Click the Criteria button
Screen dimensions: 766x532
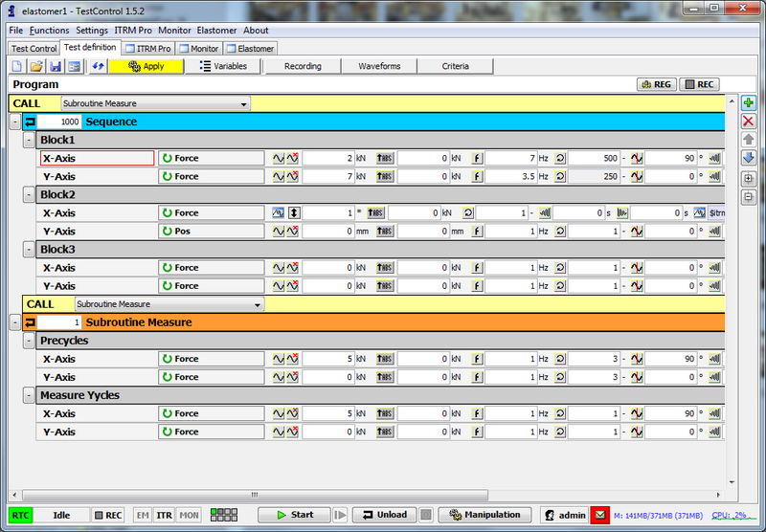click(456, 66)
